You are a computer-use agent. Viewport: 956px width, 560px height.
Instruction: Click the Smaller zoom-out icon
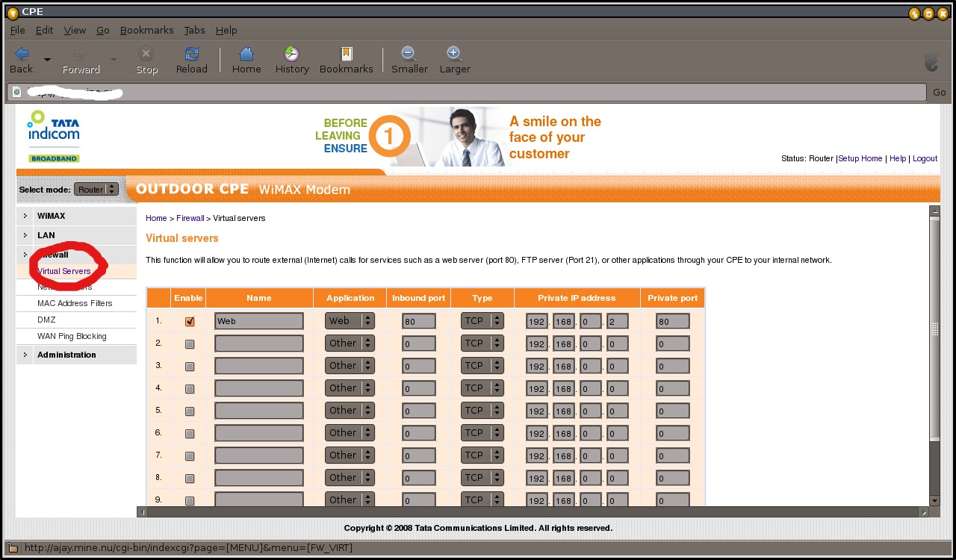pyautogui.click(x=409, y=54)
